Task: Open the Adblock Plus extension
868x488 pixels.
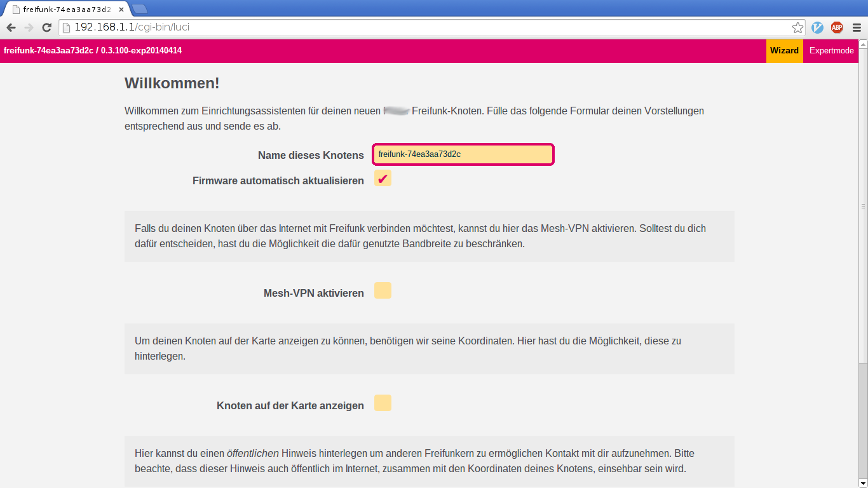Action: pyautogui.click(x=837, y=27)
